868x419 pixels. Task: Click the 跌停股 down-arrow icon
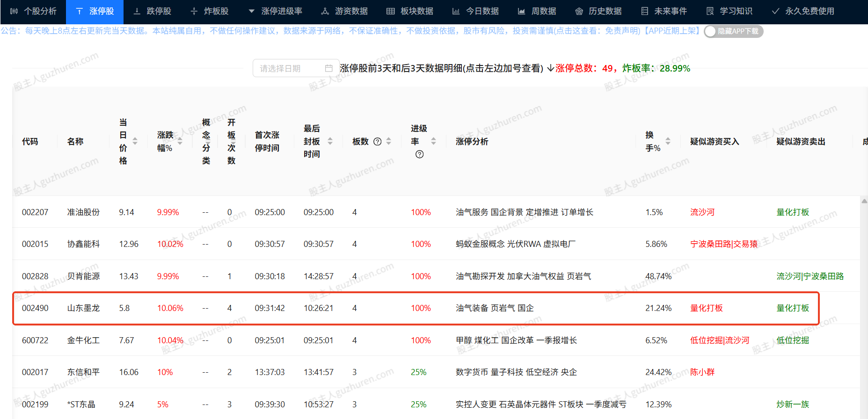[137, 11]
